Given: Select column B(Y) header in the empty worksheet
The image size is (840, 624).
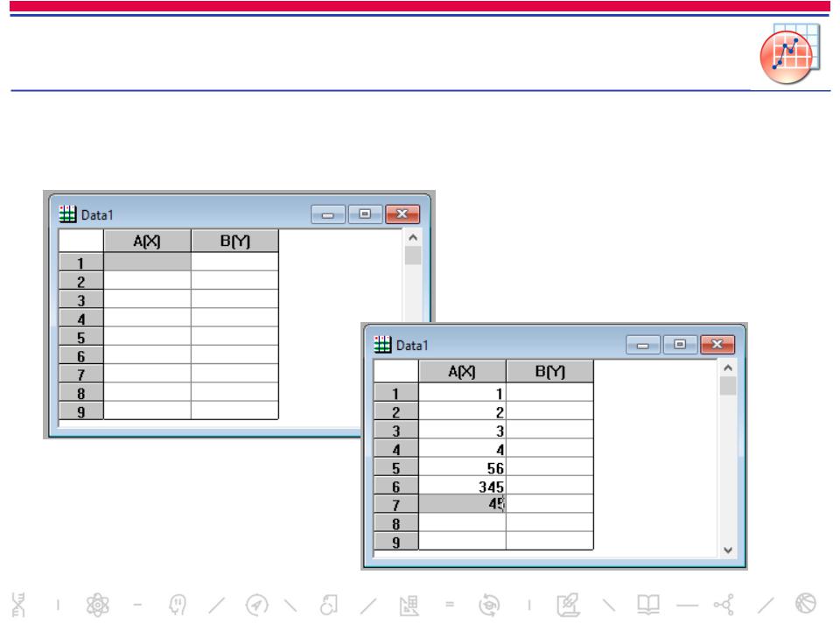Looking at the screenshot, I should 234,241.
